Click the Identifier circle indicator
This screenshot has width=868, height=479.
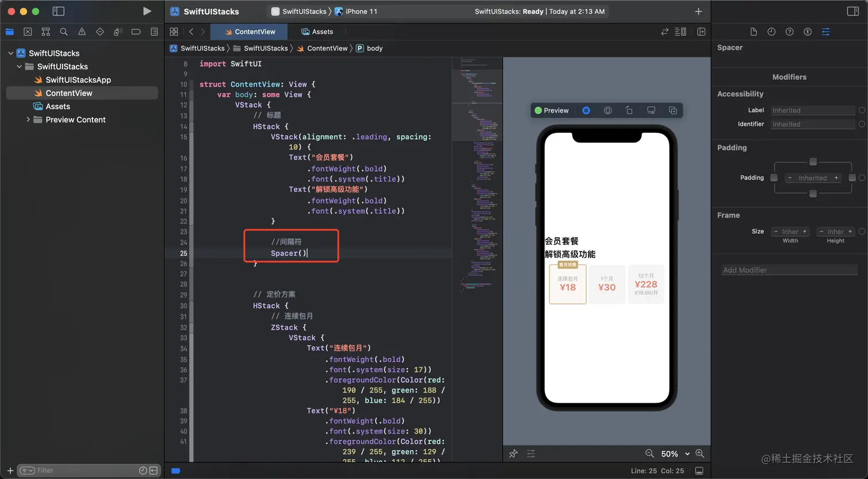862,124
